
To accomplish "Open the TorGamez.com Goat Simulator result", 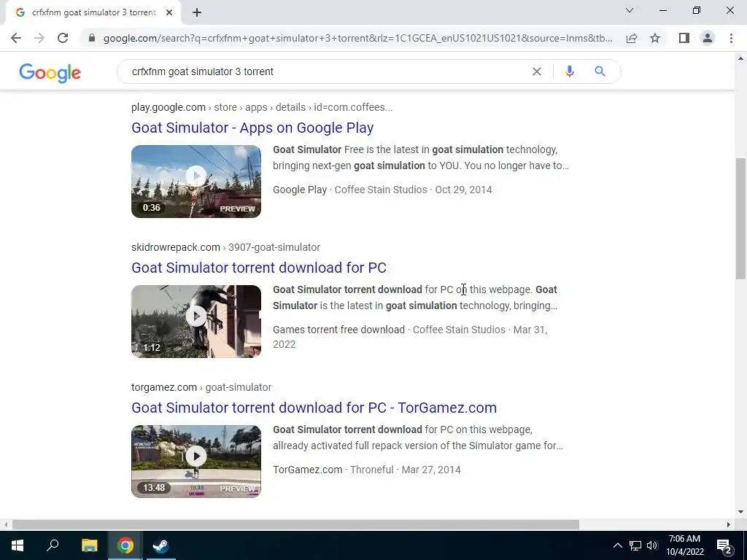I will point(314,408).
